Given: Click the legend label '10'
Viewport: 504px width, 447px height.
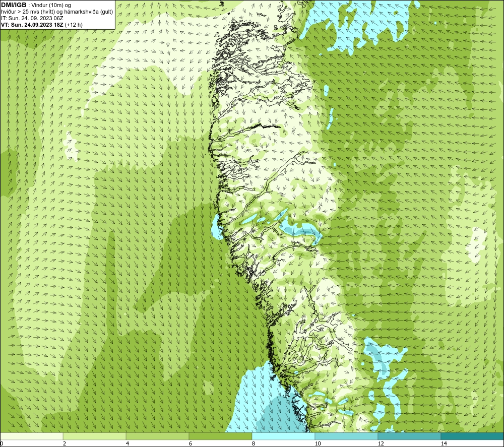Looking at the screenshot, I should [x=318, y=444].
